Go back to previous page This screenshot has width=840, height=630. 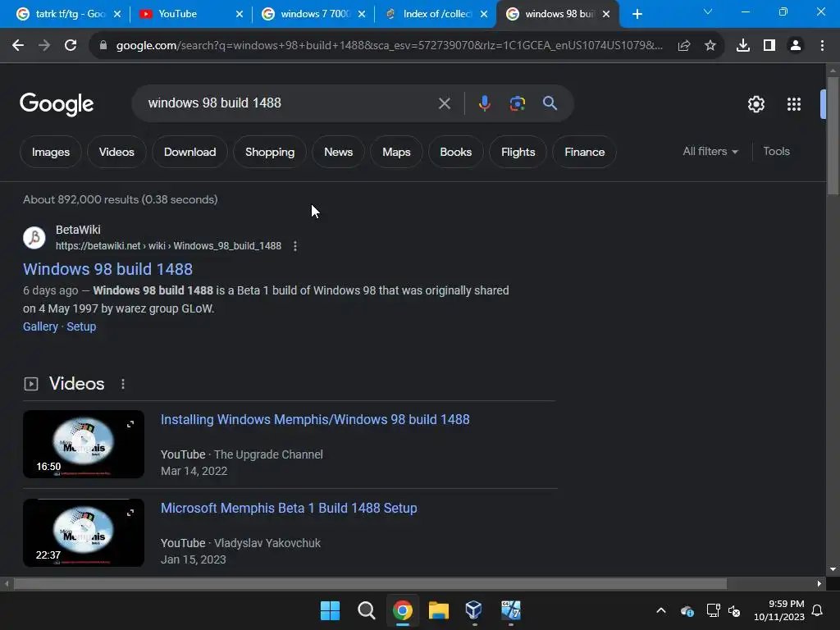click(x=18, y=46)
